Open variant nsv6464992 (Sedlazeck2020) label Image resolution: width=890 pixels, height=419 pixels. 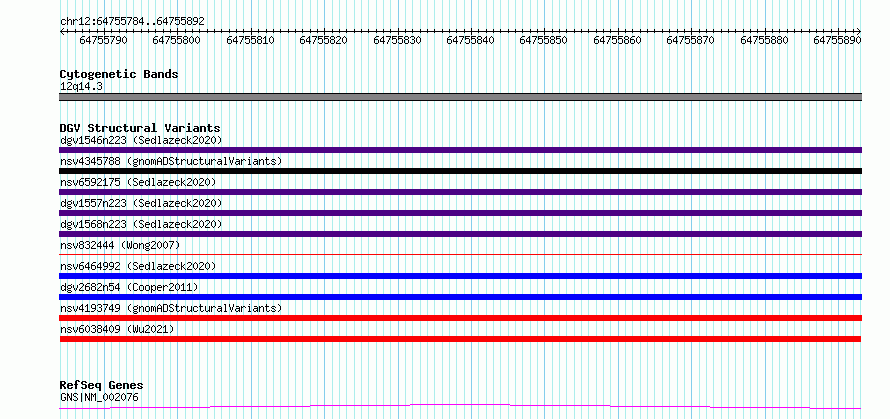tap(138, 266)
